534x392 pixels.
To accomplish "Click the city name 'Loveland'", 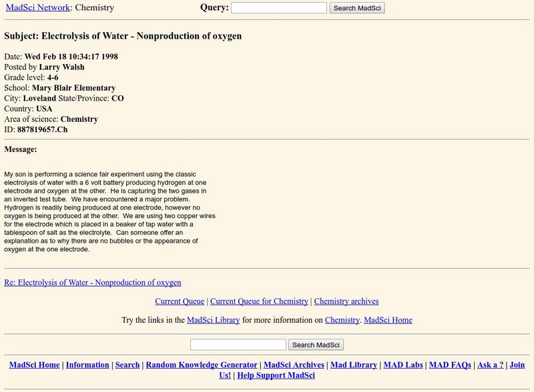I will pyautogui.click(x=39, y=99).
